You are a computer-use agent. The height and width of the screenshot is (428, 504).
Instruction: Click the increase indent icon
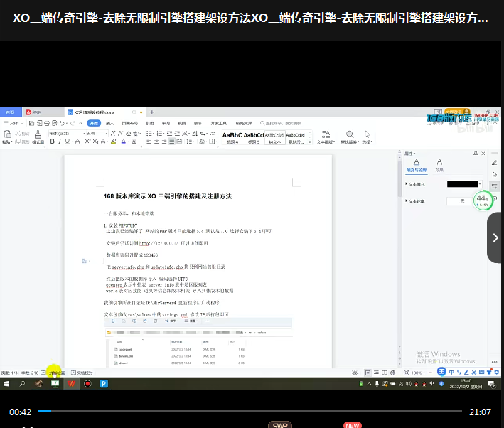[177, 133]
